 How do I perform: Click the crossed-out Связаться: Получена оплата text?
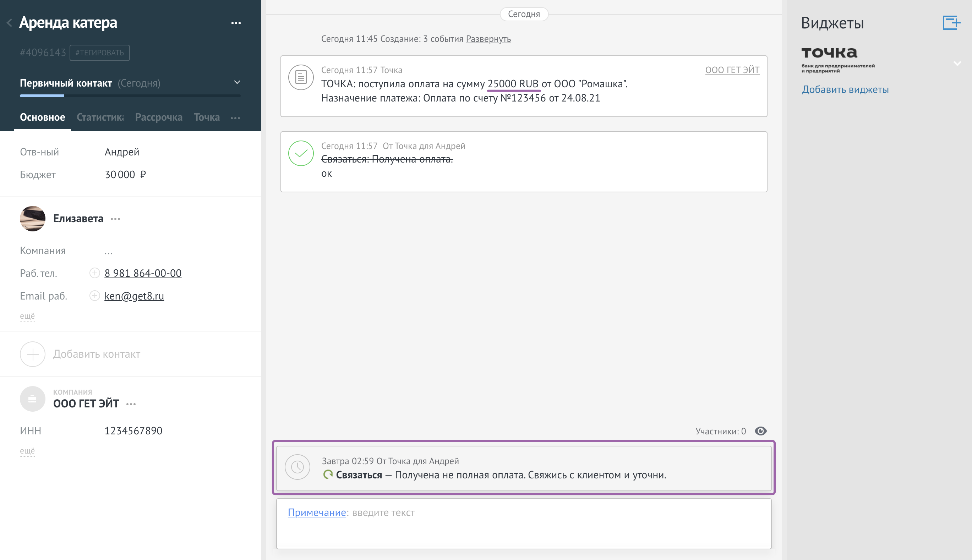[387, 159]
